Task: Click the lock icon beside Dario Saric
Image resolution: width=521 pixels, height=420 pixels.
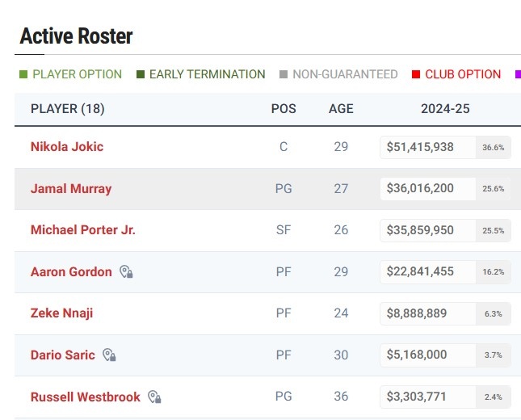Action: click(x=109, y=355)
